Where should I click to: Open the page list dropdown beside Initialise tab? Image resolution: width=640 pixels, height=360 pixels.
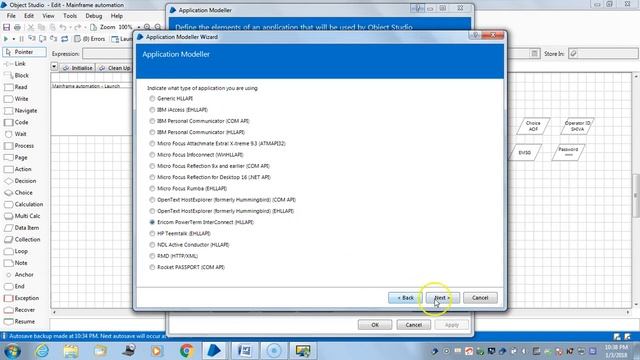(54, 66)
